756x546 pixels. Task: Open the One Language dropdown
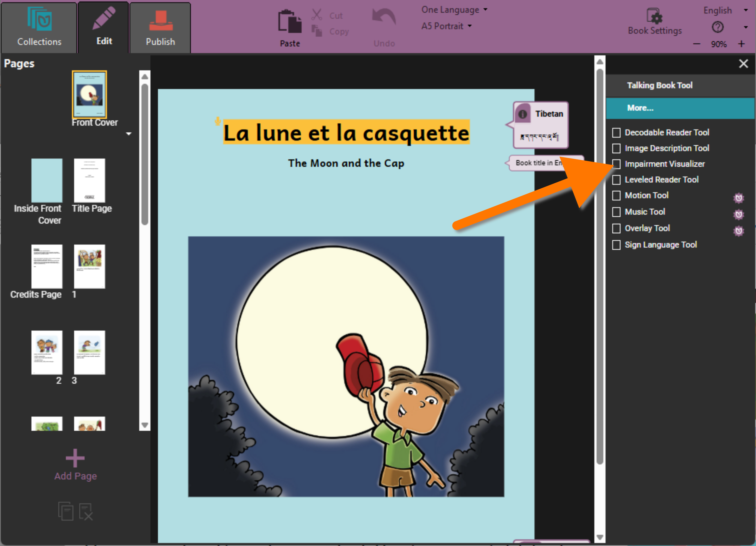(x=454, y=10)
